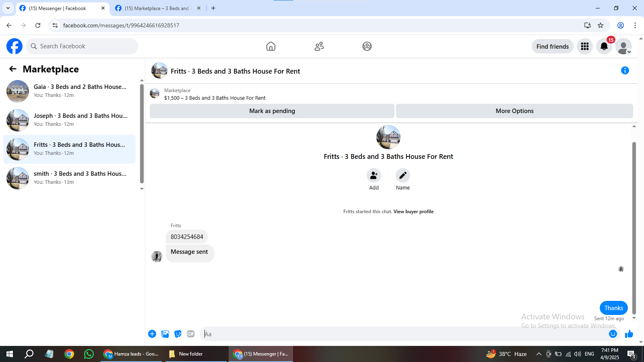Bookmark this page with the star icon
644x362 pixels.
(601, 25)
